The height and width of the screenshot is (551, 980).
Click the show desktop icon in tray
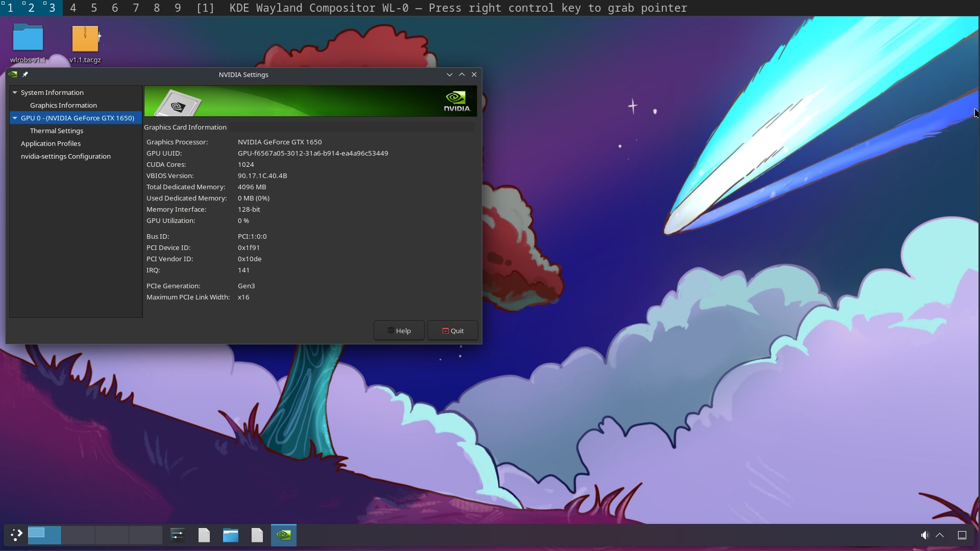962,535
